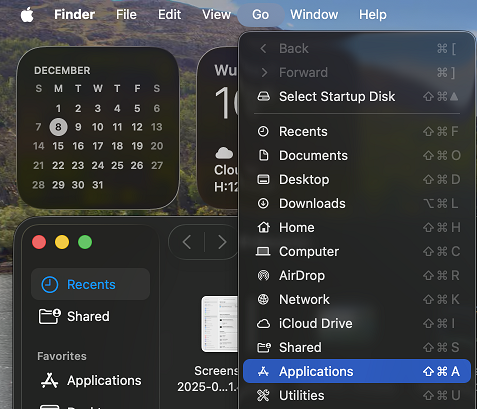477x409 pixels.
Task: Go back with Finder toolbar chevron
Action: [x=187, y=242]
